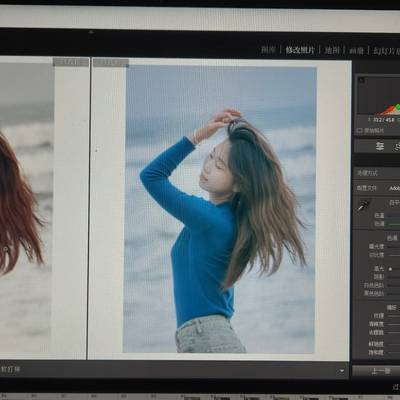Select the 饱和度 saturation label
This screenshot has height=400, width=400.
(x=376, y=352)
